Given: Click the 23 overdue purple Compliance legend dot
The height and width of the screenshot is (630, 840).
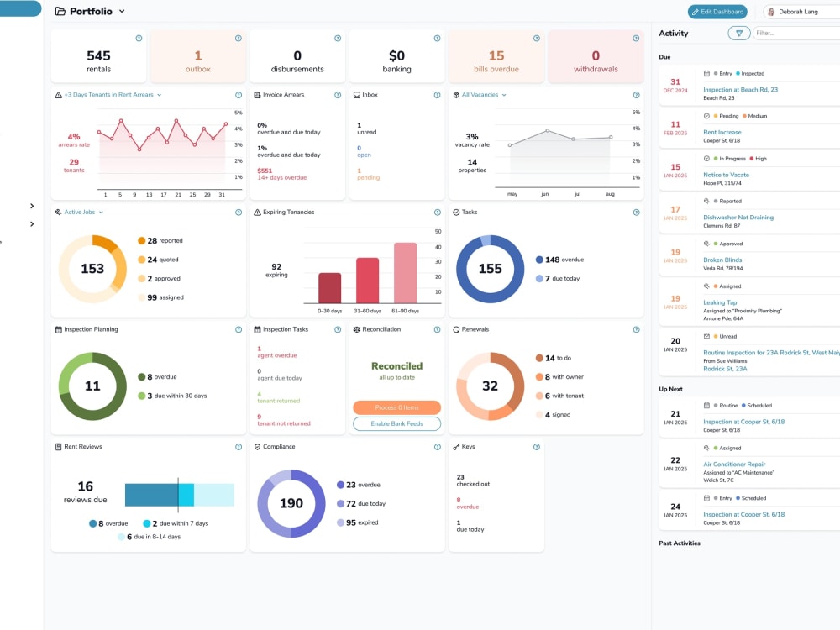Looking at the screenshot, I should coord(340,485).
